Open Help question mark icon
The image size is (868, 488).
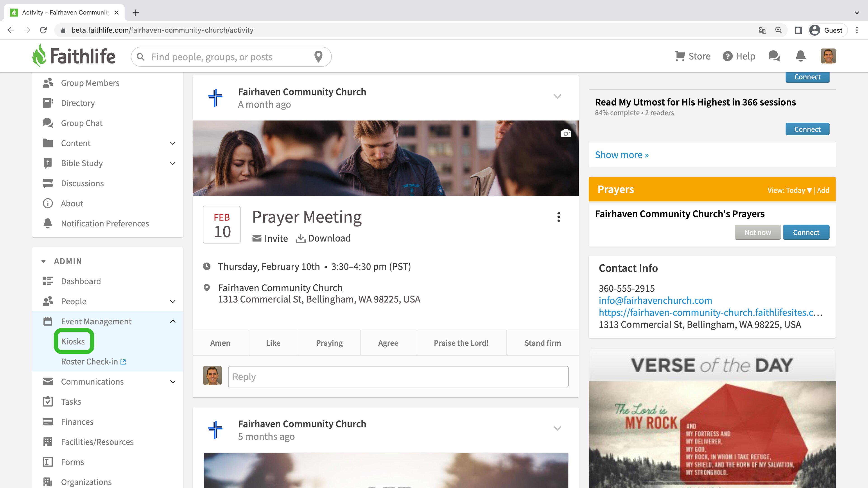click(727, 56)
